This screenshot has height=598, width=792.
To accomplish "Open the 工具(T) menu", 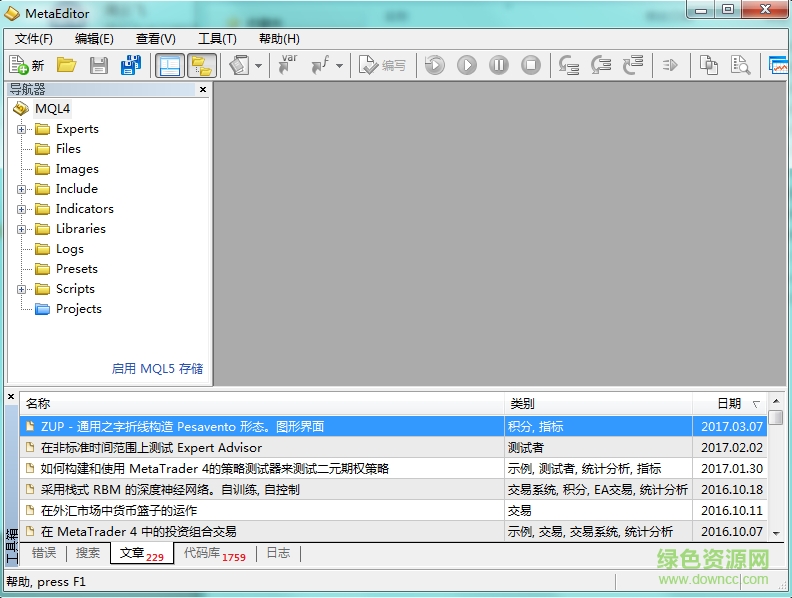I will pos(217,38).
